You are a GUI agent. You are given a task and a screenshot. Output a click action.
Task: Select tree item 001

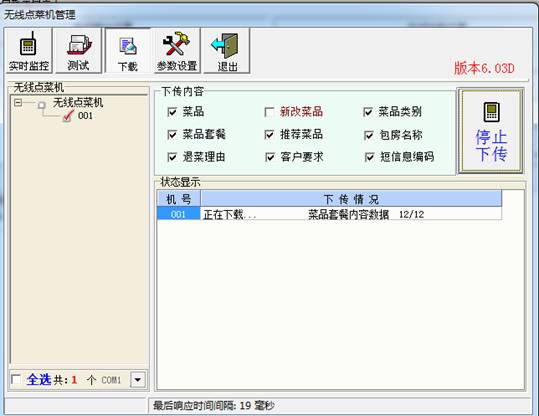pos(85,116)
